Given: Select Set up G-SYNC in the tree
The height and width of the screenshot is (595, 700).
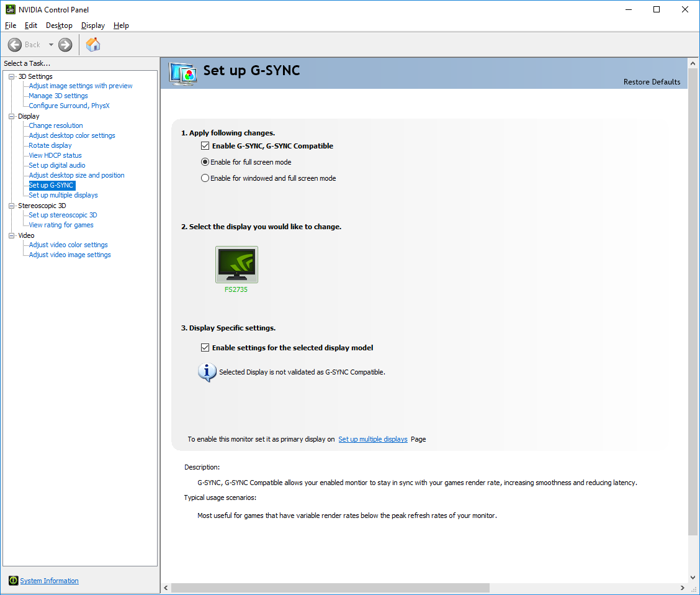Looking at the screenshot, I should pyautogui.click(x=52, y=185).
